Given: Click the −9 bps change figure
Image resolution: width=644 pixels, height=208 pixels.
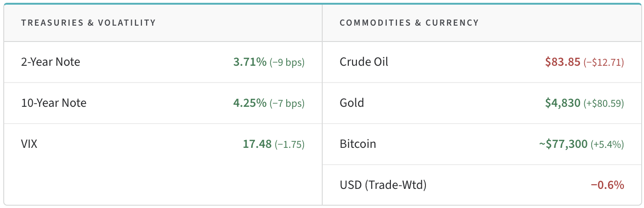Looking at the screenshot, I should (x=287, y=62).
